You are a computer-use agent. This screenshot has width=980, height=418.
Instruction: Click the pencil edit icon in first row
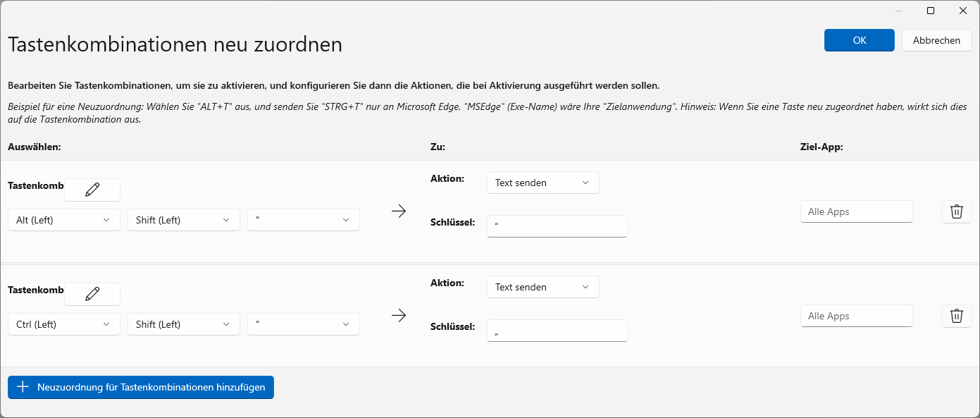pyautogui.click(x=92, y=190)
